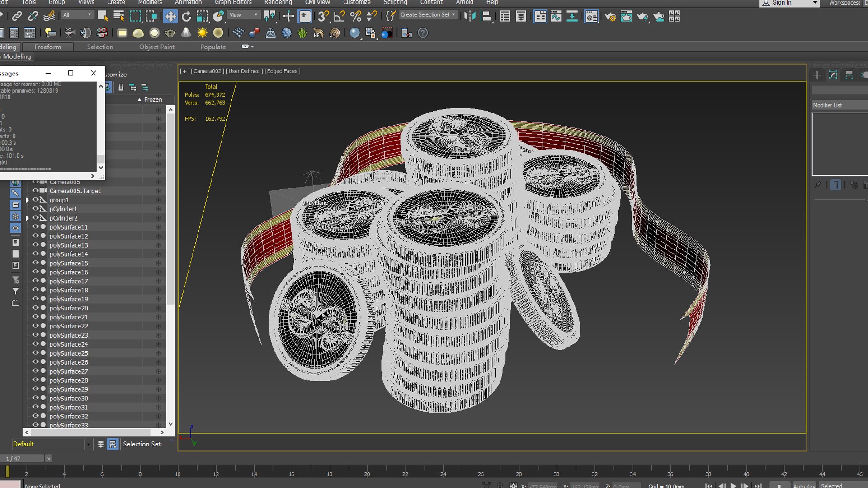Open the Modifier List dropdown
The image size is (868, 488).
point(840,105)
